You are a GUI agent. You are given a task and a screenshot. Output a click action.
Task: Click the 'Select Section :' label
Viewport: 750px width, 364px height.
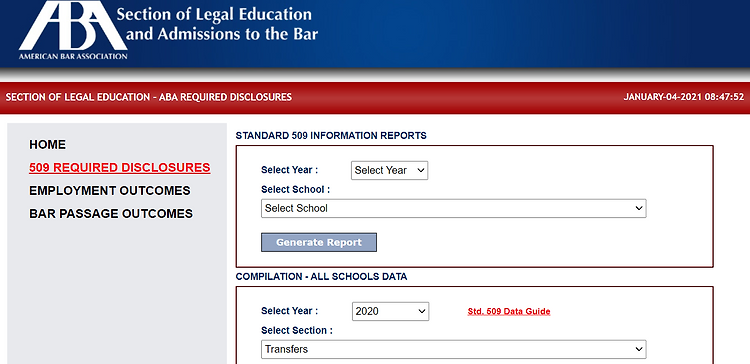[297, 331]
